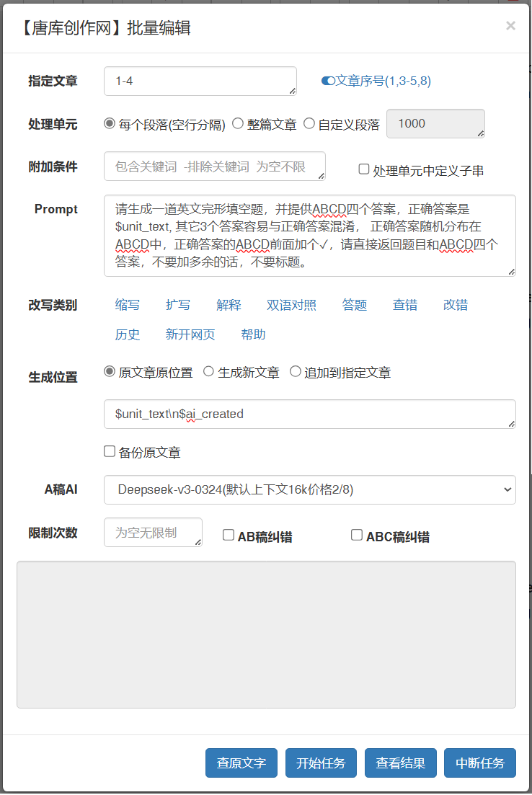Select 生成新文章 radio option
Screen dimensions: 532x795
click(x=208, y=371)
